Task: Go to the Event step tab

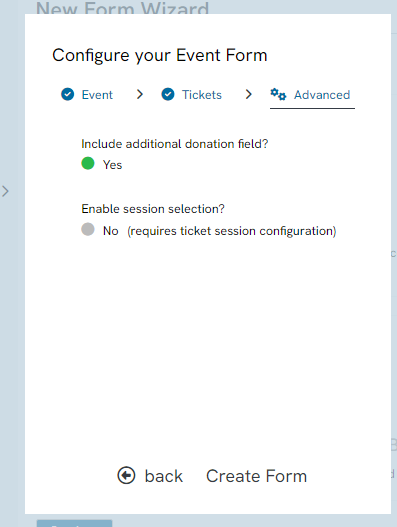Action: [x=87, y=95]
